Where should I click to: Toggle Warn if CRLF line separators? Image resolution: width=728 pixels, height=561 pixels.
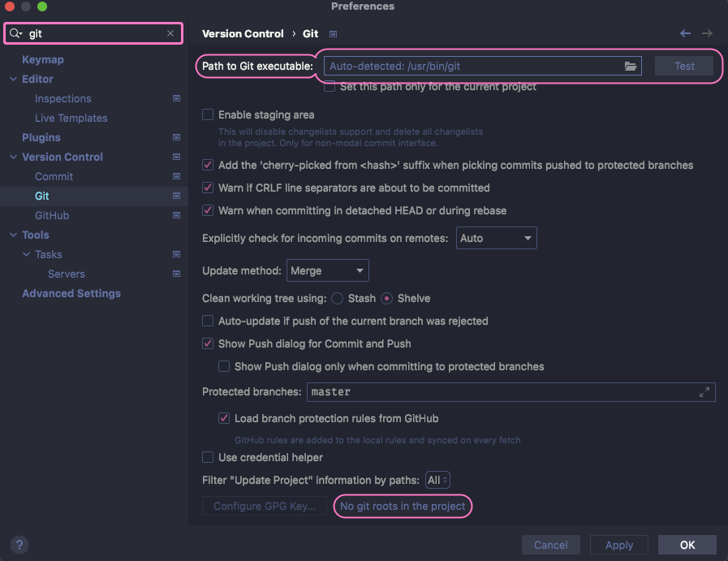pos(208,188)
